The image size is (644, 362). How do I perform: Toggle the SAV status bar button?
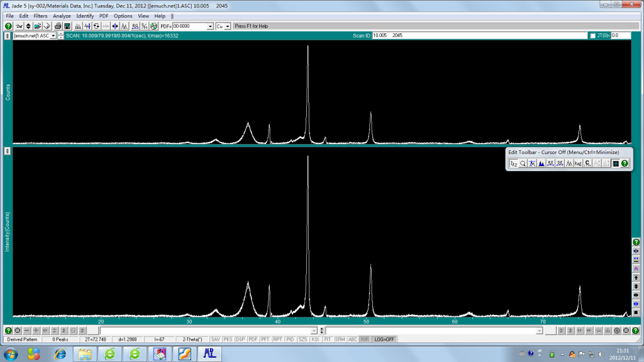coord(215,339)
